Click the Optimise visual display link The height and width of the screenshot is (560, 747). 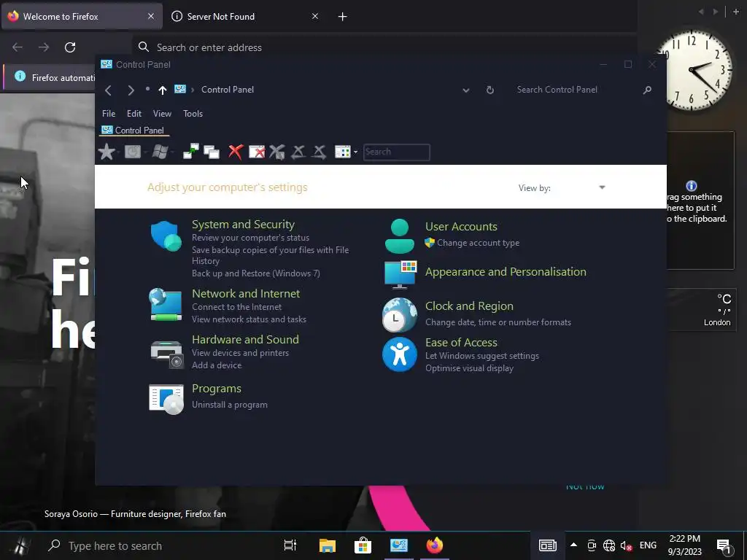coord(469,368)
